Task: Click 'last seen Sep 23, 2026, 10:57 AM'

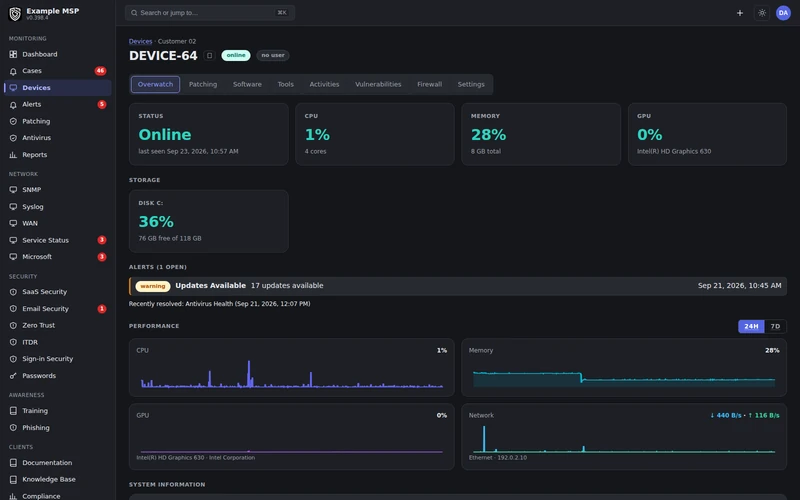Action: [188, 152]
